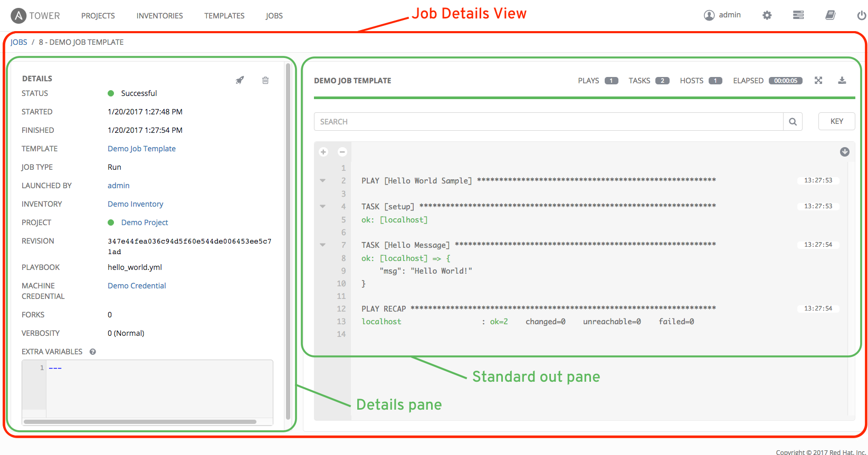The width and height of the screenshot is (868, 455).
Task: Open the admin user profile icon
Action: [709, 15]
